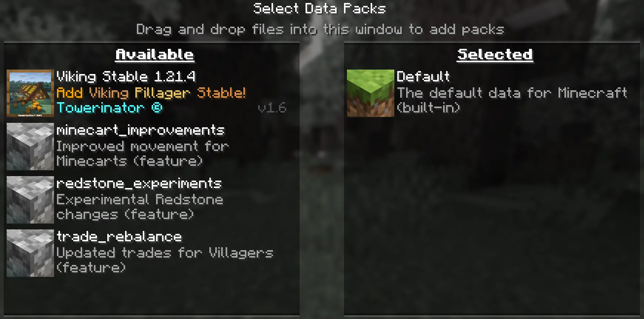Click the trade_rebalance pack name

click(x=119, y=236)
